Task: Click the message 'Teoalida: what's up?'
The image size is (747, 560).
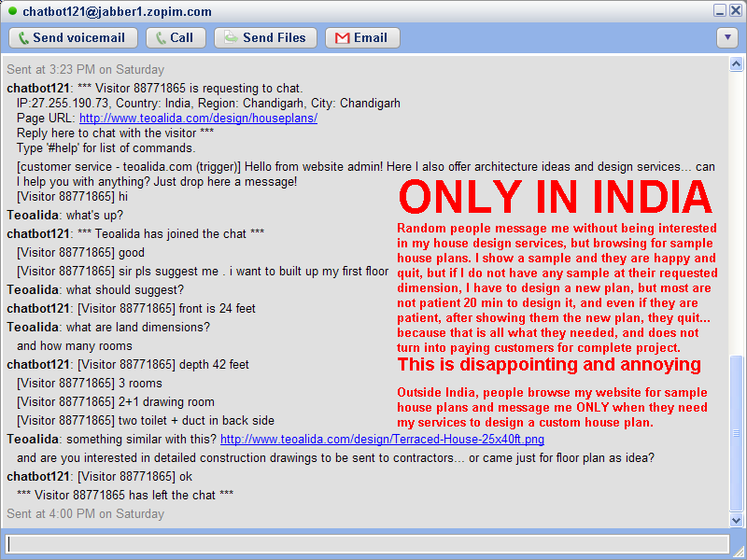Action: coord(64,216)
